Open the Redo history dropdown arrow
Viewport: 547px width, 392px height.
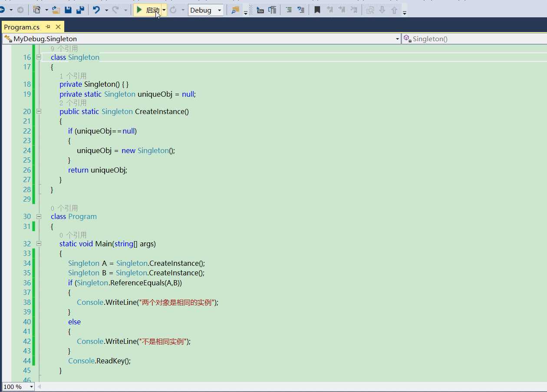[126, 10]
